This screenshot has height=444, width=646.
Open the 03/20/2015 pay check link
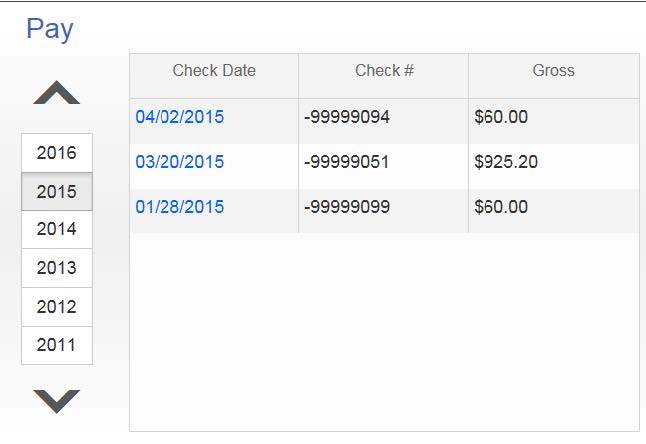[180, 163]
